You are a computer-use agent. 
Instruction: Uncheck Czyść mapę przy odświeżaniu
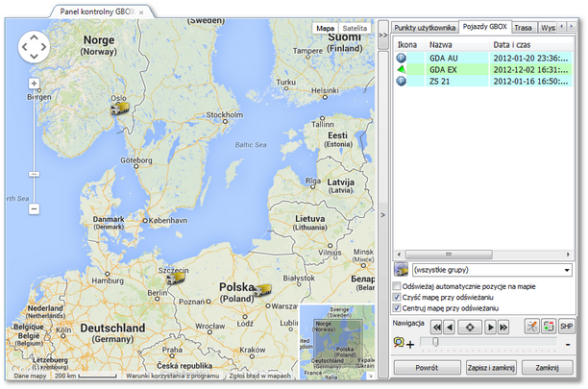397,297
